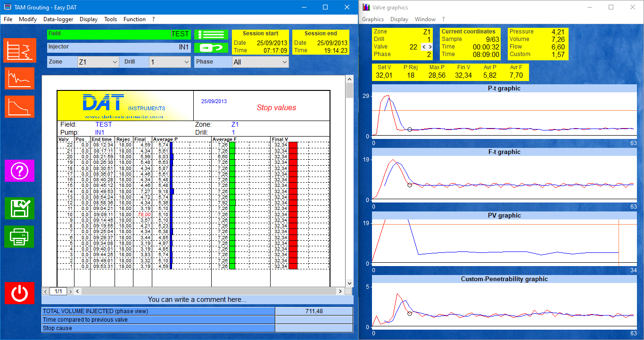Click the 'You can write a comment here...' bar
Screen dimensions: 644x340
[197, 300]
